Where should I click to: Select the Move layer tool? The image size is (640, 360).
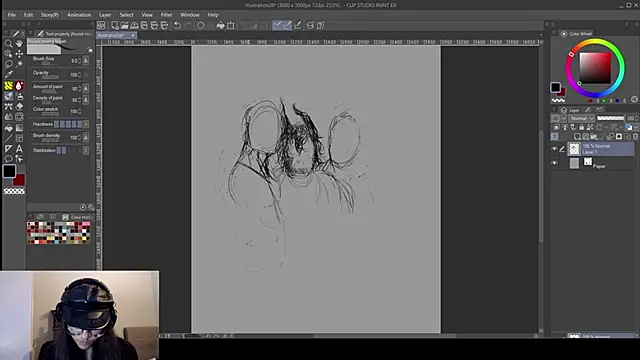coord(19,54)
